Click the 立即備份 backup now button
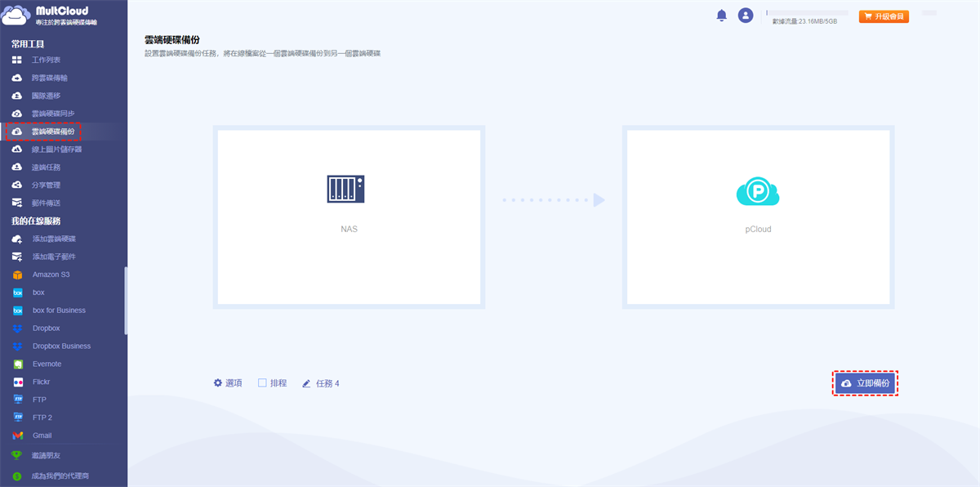 [866, 383]
